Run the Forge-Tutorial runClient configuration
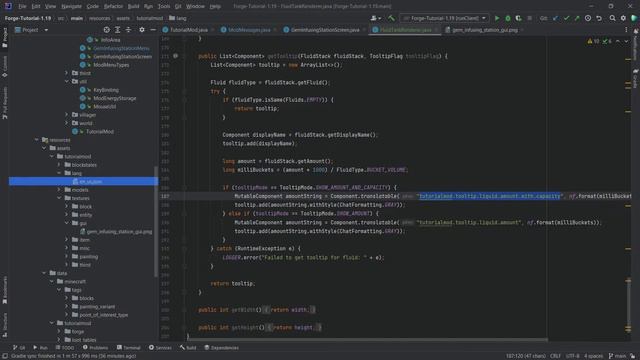640x360 pixels. pyautogui.click(x=497, y=18)
